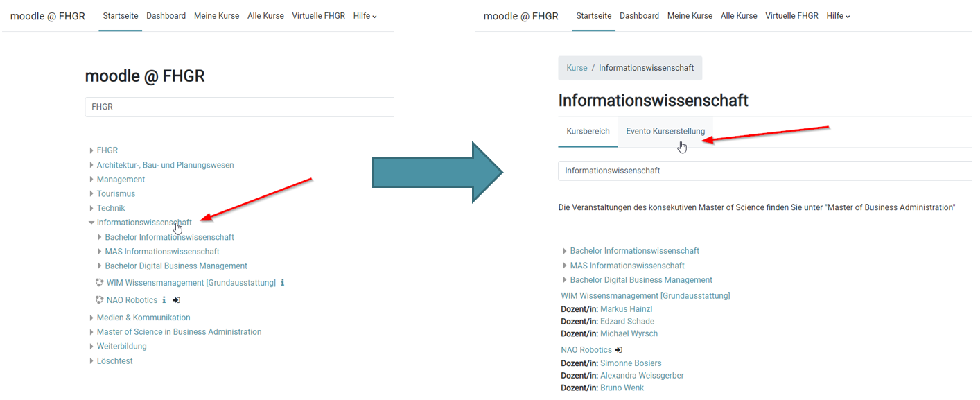Viewport: 980px width, 400px height.
Task: Open lecturer Edzard Schade profile
Action: coord(627,322)
